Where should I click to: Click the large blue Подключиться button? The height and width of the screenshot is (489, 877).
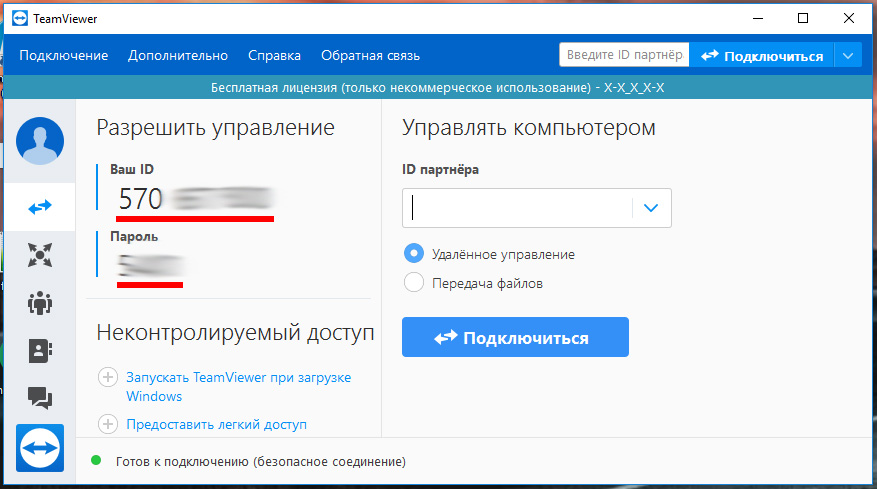[515, 337]
